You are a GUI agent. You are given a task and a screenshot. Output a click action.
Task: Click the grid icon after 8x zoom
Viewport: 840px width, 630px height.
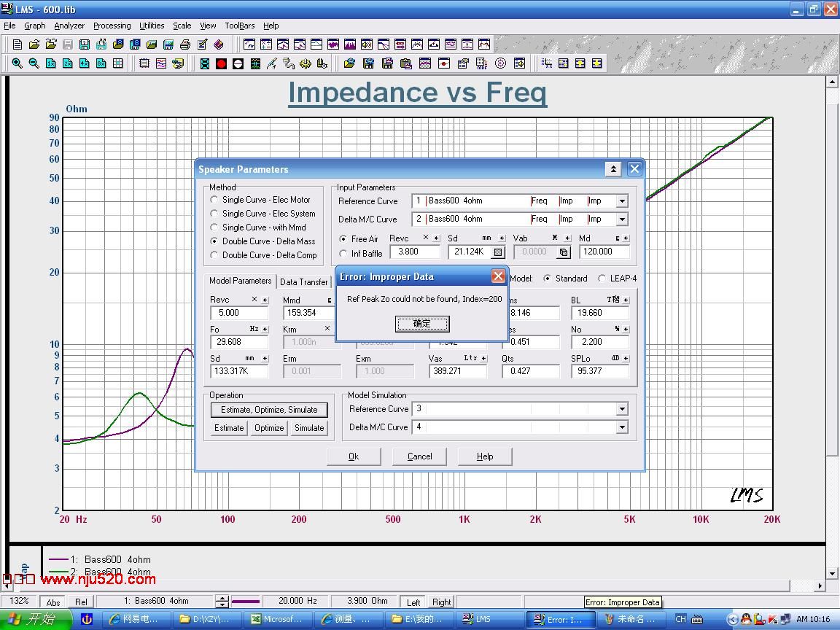click(118, 63)
